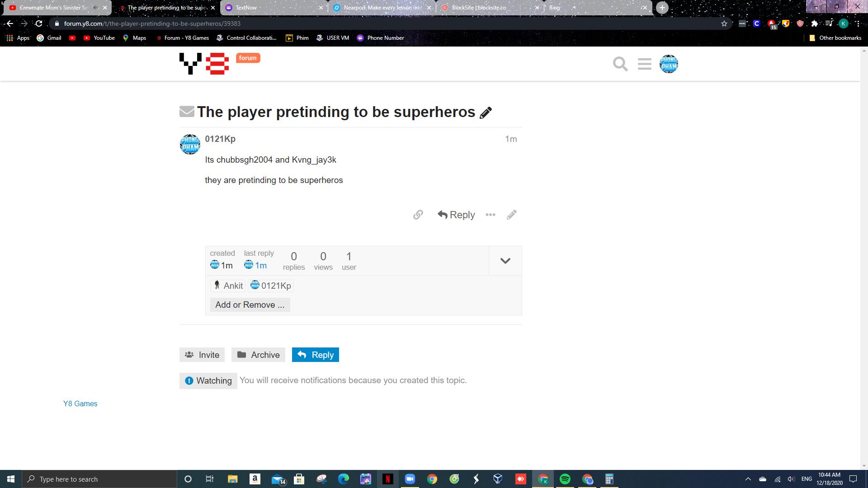Open Maps bookmark

134,38
